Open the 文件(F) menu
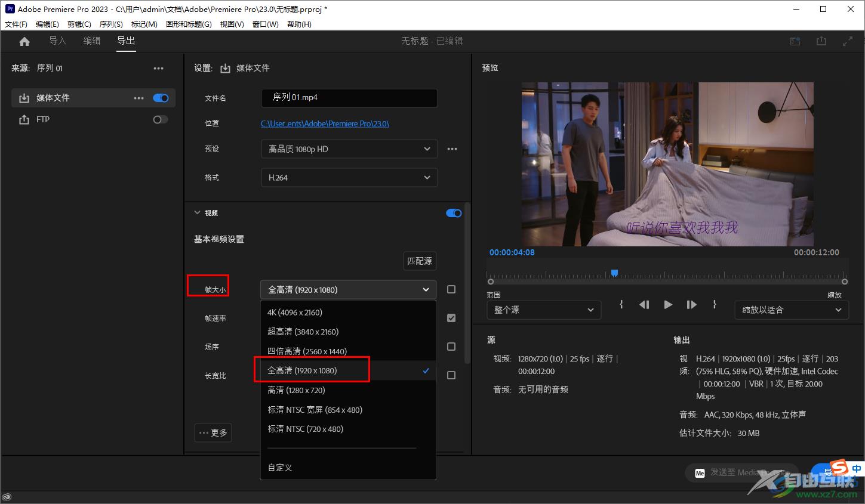This screenshot has height=504, width=865. (x=16, y=24)
